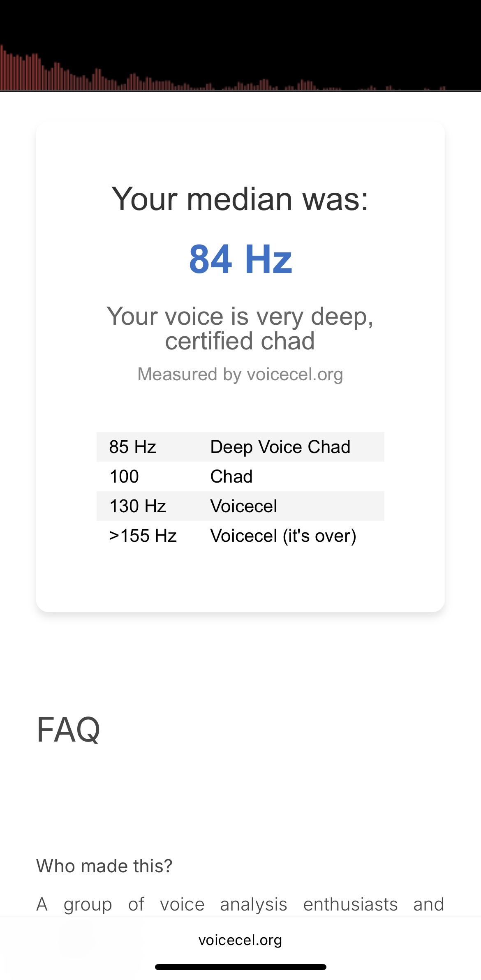
Task: Select the >155 Hz table cell
Action: pyautogui.click(x=143, y=536)
